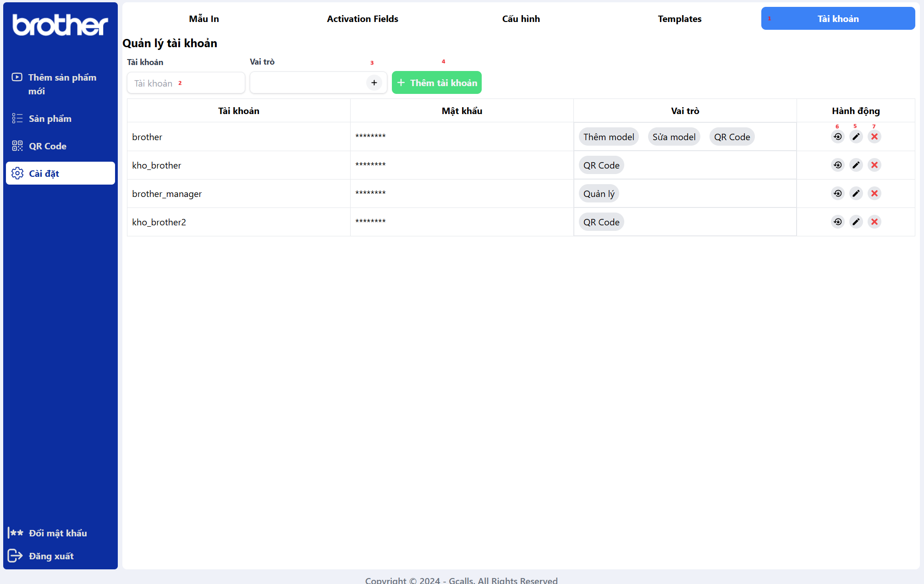Focus the Tài khoản input field
The image size is (924, 584).
(186, 83)
